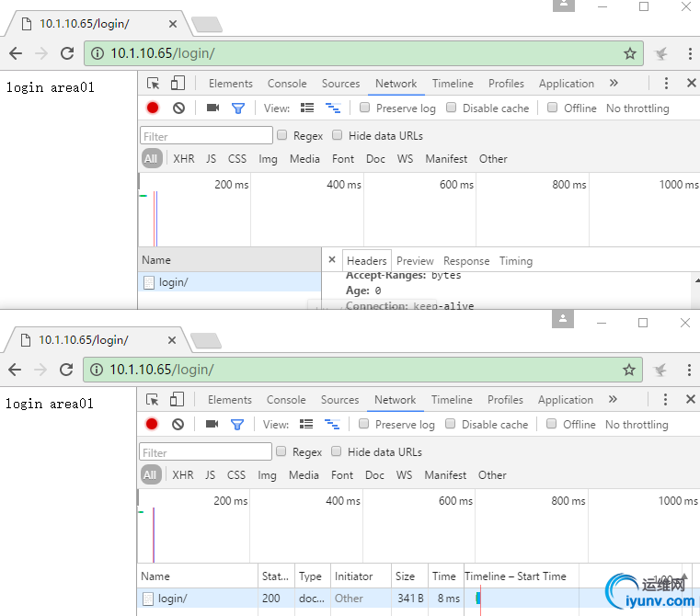
Task: Filter by Manifest type in top window
Action: point(446,159)
